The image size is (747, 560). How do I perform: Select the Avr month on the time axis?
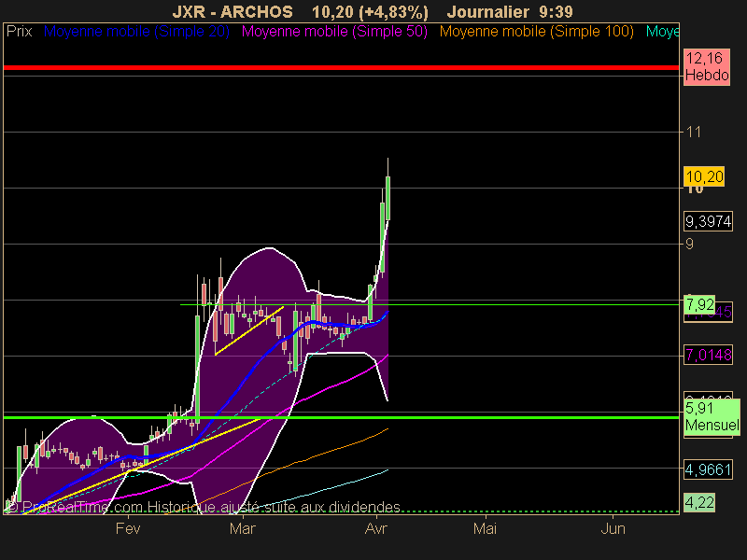(376, 528)
